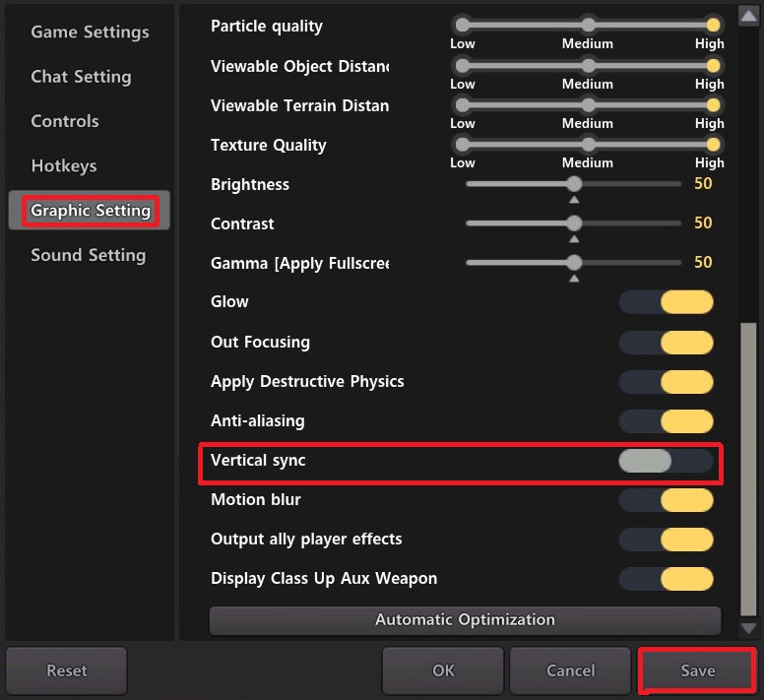This screenshot has height=700, width=764.
Task: Toggle Output ally player effects
Action: [x=666, y=540]
